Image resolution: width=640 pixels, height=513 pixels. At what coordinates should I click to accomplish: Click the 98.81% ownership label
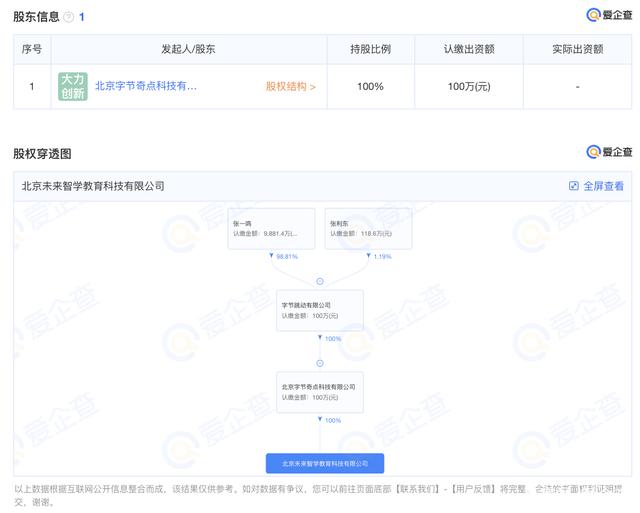pos(287,256)
